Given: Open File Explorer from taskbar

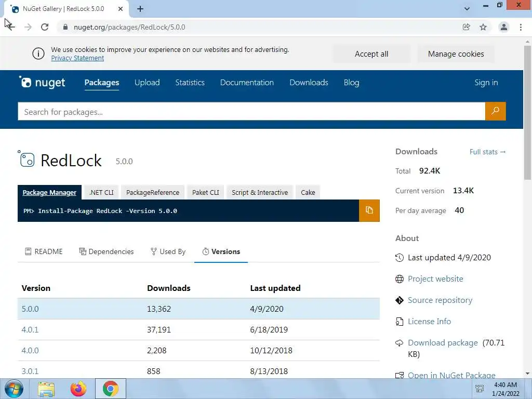Looking at the screenshot, I should (46, 389).
